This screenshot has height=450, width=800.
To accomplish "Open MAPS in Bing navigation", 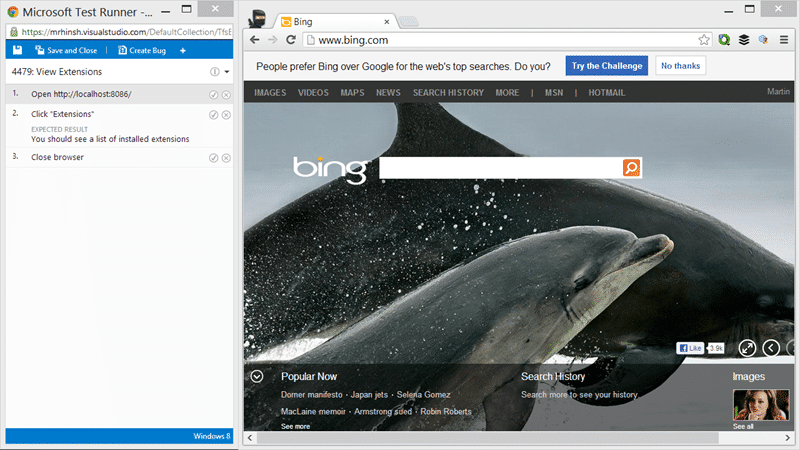I will (x=352, y=92).
